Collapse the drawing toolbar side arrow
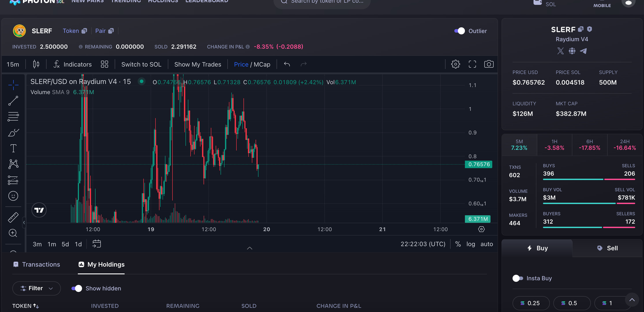Image resolution: width=644 pixels, height=312 pixels. [x=24, y=222]
